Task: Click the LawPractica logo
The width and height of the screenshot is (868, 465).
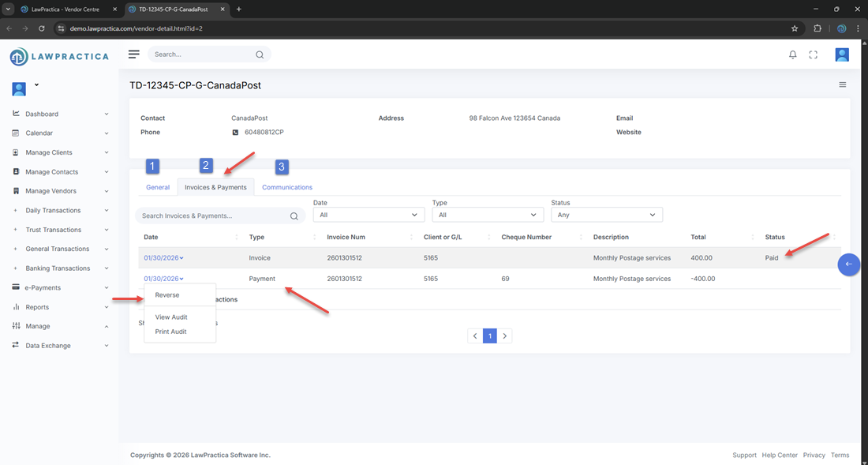Action: point(59,57)
